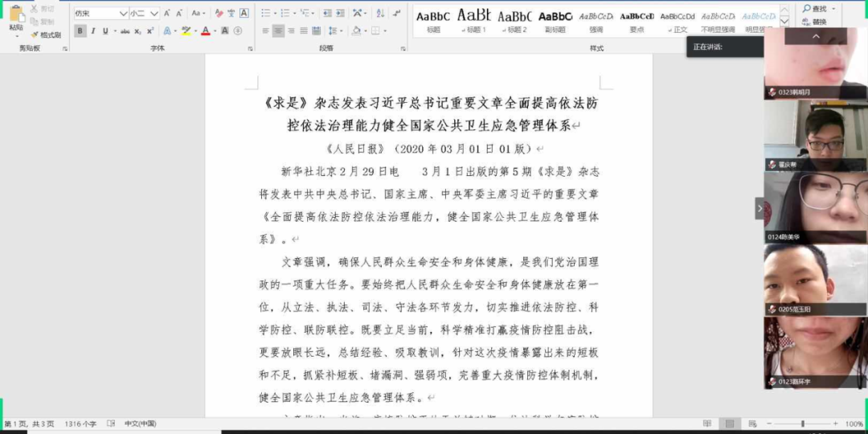The image size is (868, 434).
Task: Apply bulleted list icon
Action: pos(266,14)
